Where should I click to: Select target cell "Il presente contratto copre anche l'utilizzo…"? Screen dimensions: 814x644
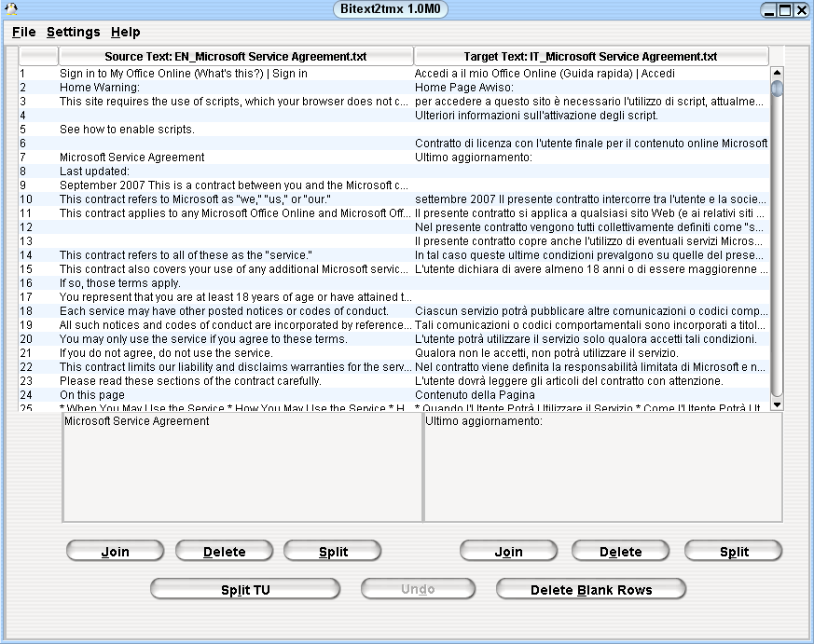pyautogui.click(x=591, y=241)
